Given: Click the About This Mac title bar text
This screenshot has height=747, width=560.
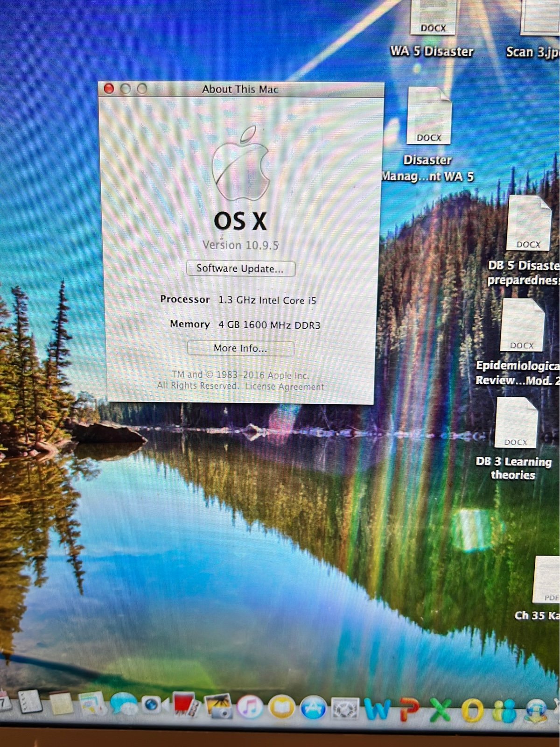Looking at the screenshot, I should point(240,89).
